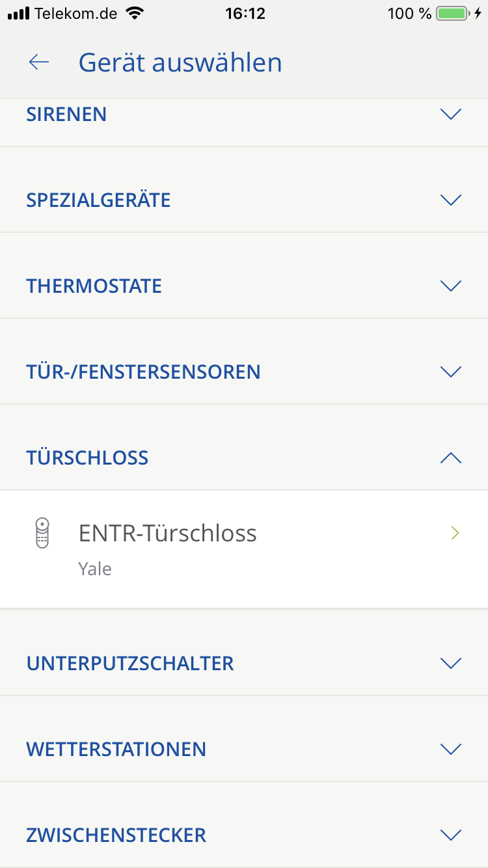Screen dimensions: 488x868
Task: Select the ENTR-Türschloss device entry
Action: click(168, 534)
